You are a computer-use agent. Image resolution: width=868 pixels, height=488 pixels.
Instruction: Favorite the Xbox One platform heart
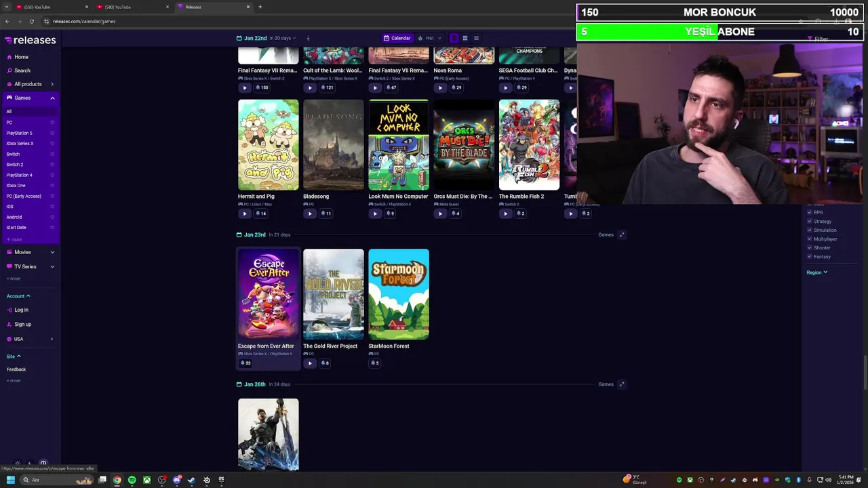52,186
